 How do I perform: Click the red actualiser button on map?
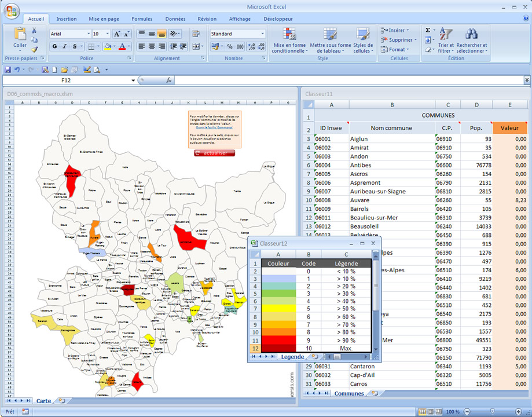tap(214, 153)
